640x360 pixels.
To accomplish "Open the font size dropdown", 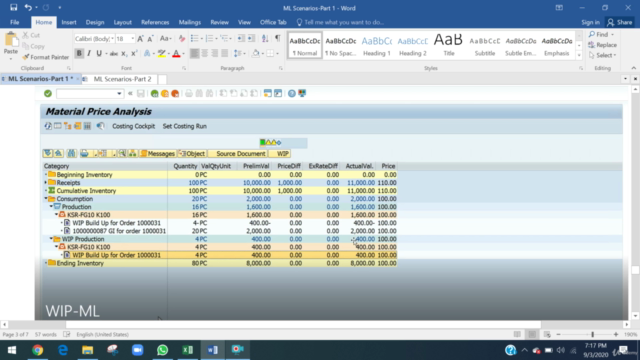I will (132, 39).
